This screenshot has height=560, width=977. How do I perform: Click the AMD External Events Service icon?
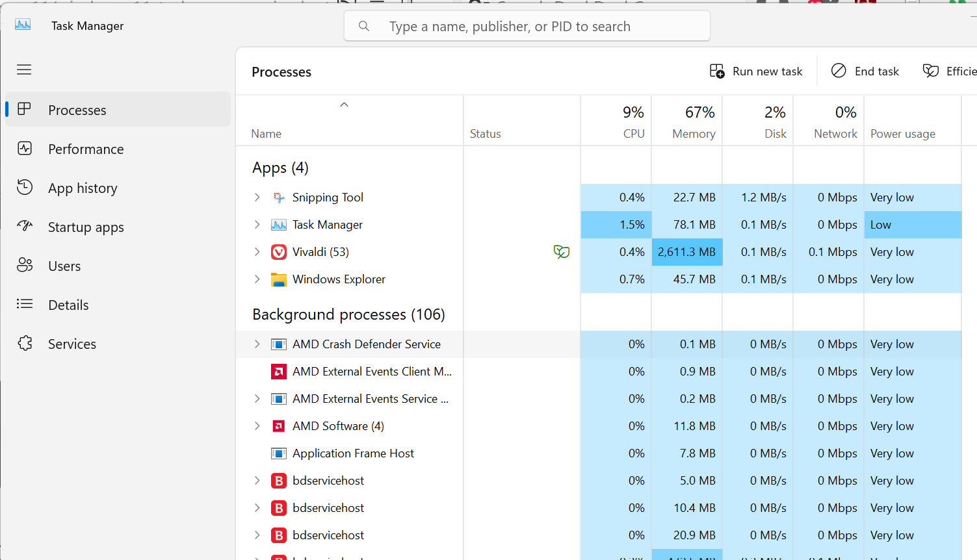click(x=279, y=399)
